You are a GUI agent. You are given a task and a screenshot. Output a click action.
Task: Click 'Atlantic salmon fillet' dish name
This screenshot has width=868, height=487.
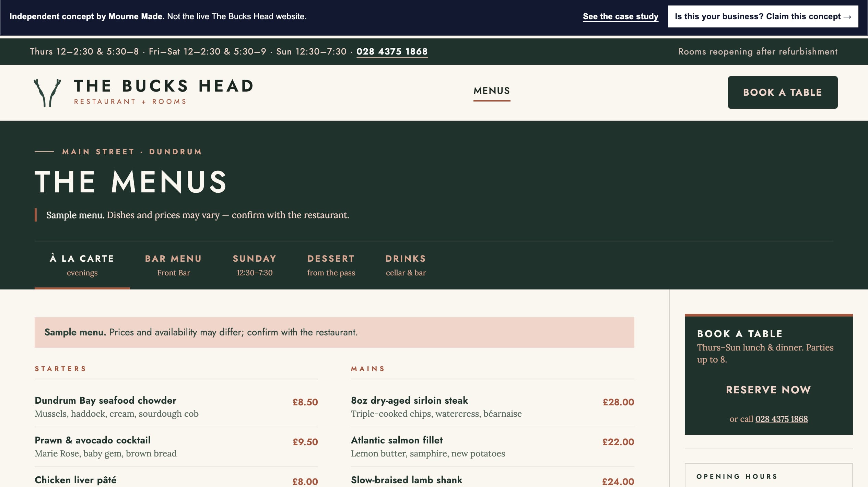(397, 440)
